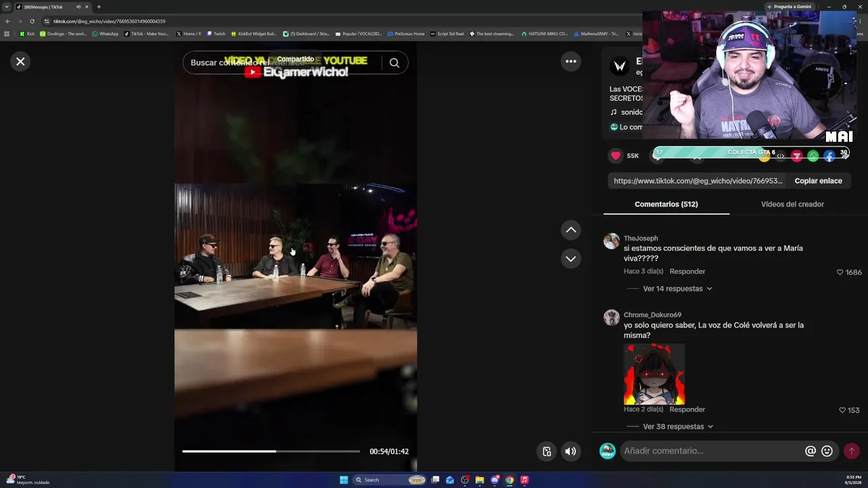
Task: Go to the previous video with up arrow
Action: click(x=571, y=230)
